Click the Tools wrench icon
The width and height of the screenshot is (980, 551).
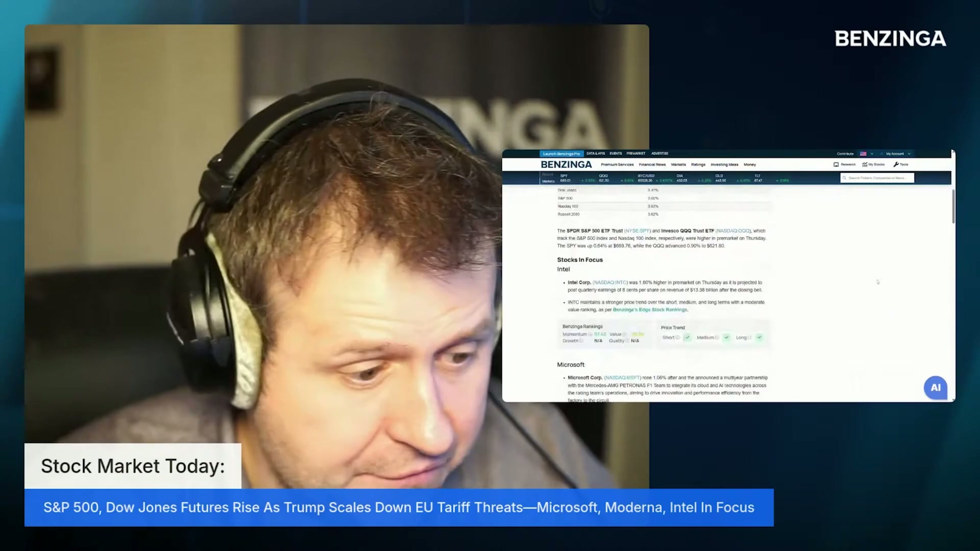point(896,165)
